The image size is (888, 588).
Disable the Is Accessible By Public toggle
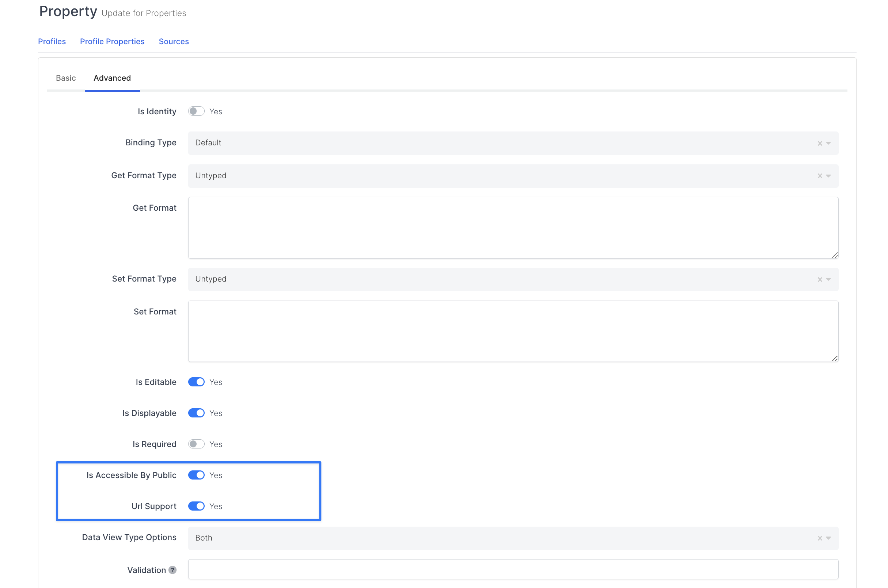pyautogui.click(x=196, y=475)
